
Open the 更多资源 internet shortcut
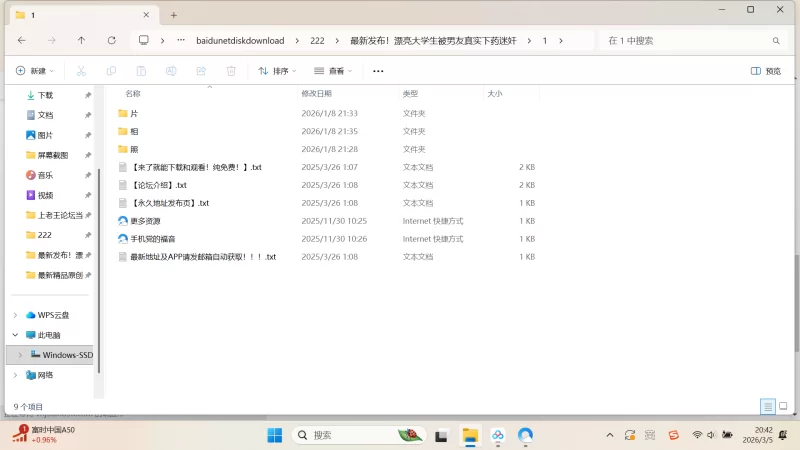pos(145,221)
